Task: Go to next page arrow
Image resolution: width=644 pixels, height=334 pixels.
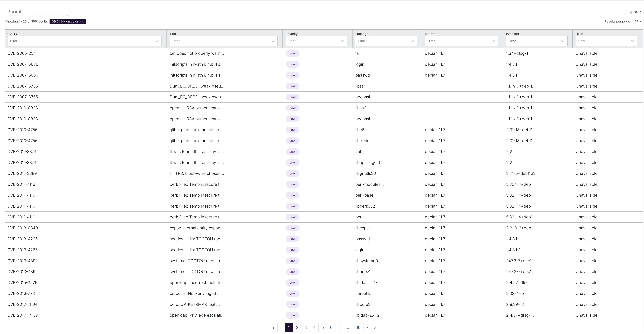Action: pyautogui.click(x=367, y=327)
